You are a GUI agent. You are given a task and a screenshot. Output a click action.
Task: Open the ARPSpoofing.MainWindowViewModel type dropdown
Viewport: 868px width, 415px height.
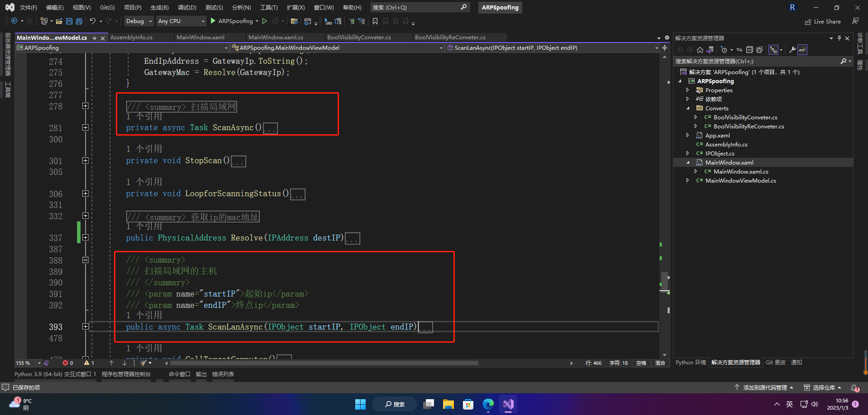[x=337, y=47]
